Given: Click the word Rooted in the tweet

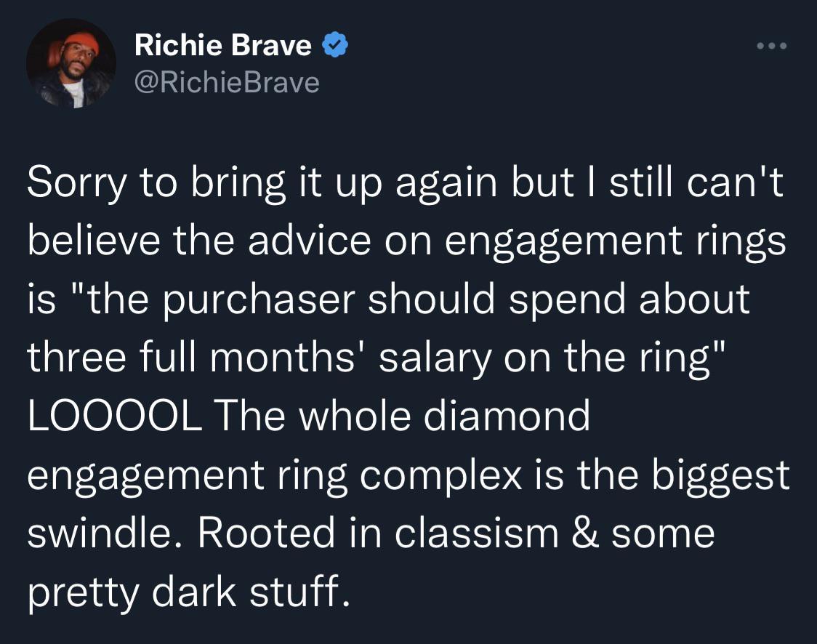Looking at the screenshot, I should pos(266,533).
